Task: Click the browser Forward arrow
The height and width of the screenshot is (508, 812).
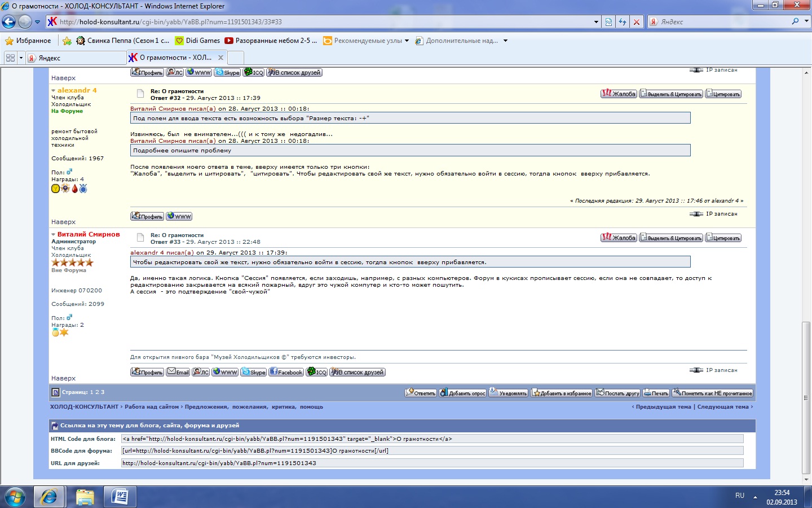Action: coord(25,22)
